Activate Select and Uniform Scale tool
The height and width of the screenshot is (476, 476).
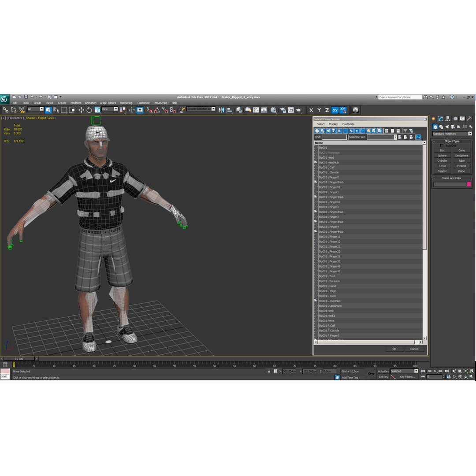pyautogui.click(x=97, y=110)
